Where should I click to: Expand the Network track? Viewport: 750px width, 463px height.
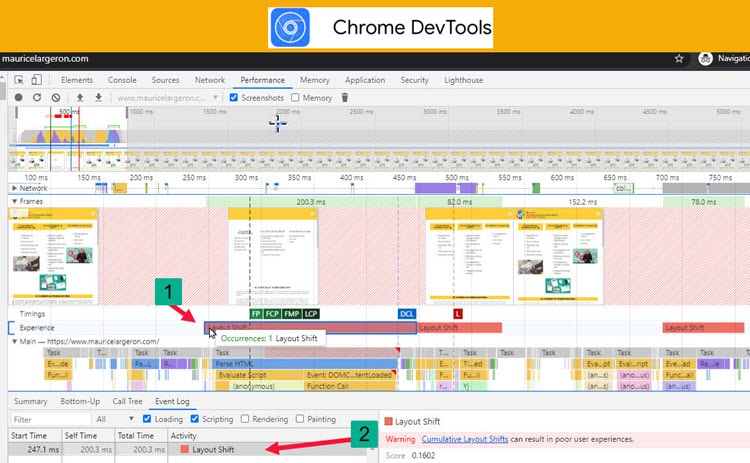click(14, 188)
